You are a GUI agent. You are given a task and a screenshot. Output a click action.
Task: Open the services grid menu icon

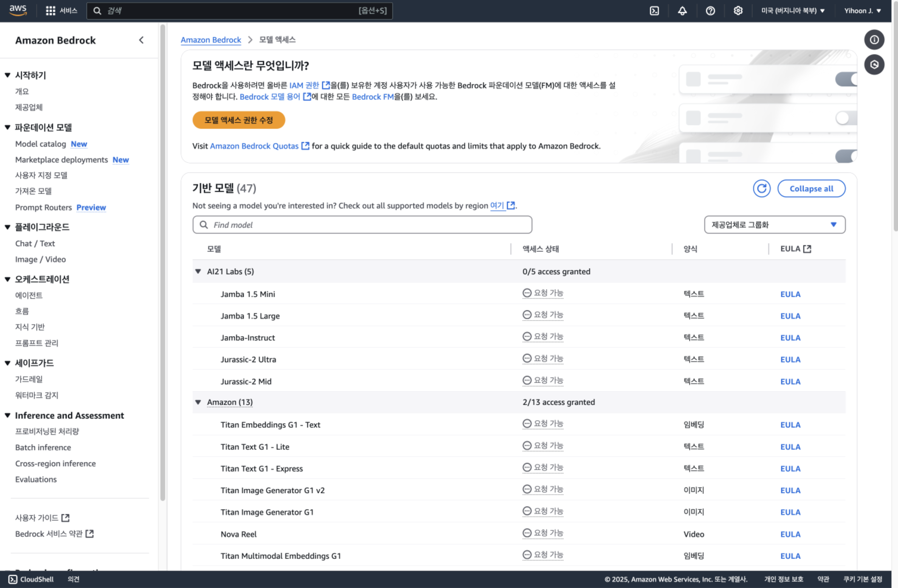50,10
